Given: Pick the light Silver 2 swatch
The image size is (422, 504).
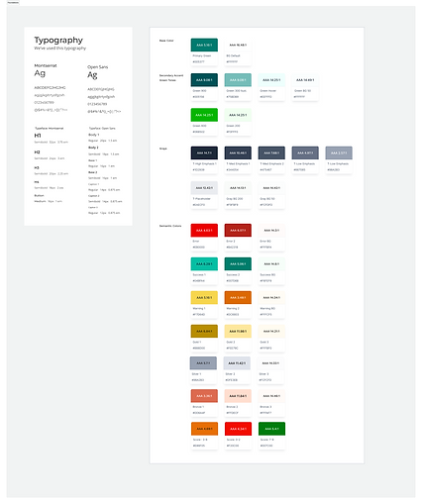Looking at the screenshot, I should click(237, 363).
